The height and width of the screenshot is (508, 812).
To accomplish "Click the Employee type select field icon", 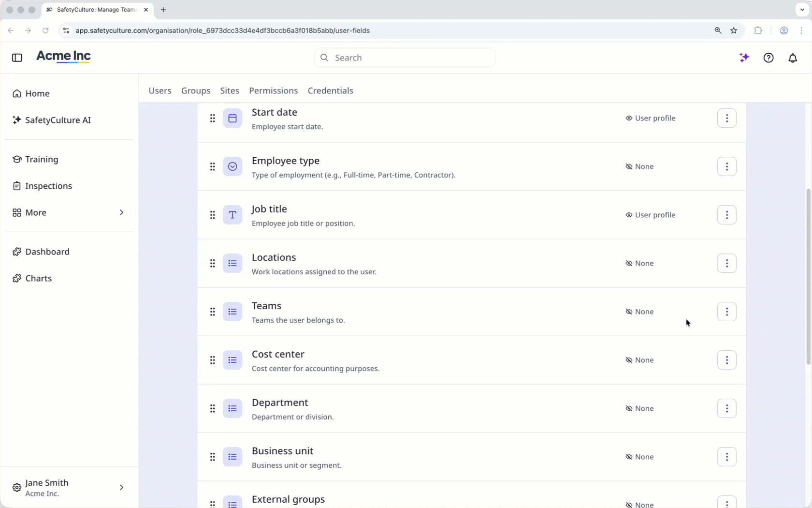I will [x=232, y=166].
